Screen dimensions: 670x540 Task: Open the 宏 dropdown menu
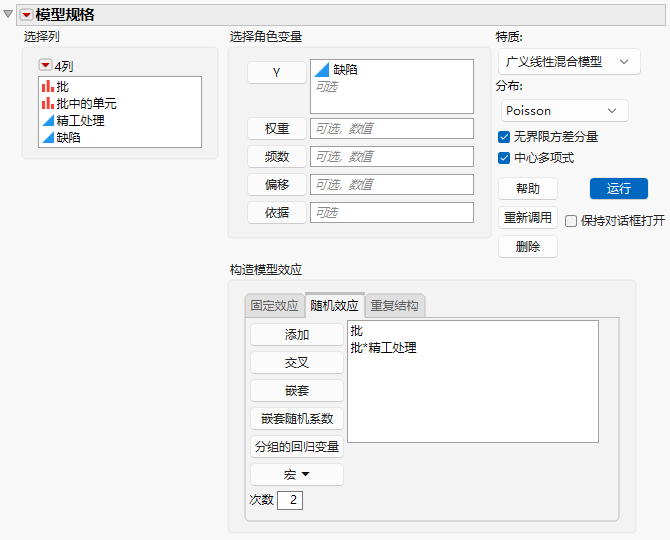[x=297, y=475]
